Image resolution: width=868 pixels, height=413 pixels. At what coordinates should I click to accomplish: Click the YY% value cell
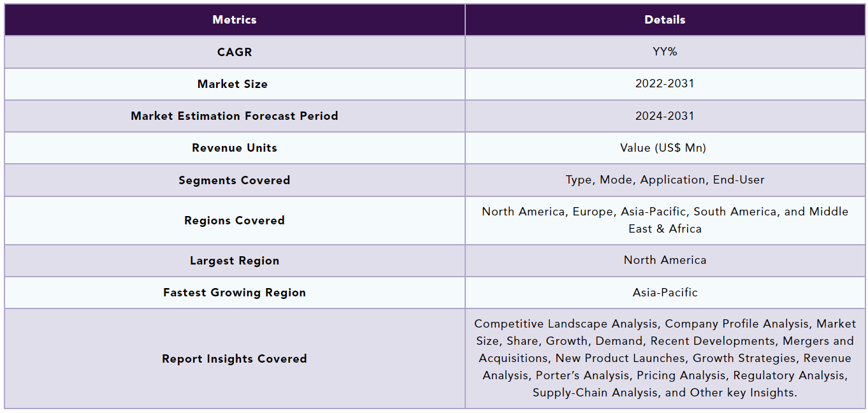665,52
